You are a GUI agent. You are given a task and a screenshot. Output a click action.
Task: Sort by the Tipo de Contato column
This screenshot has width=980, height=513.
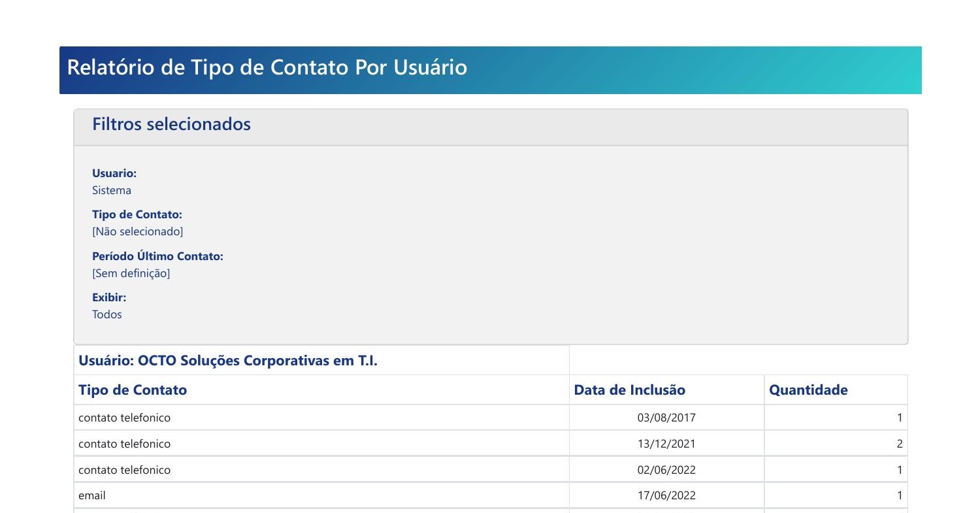tap(133, 389)
